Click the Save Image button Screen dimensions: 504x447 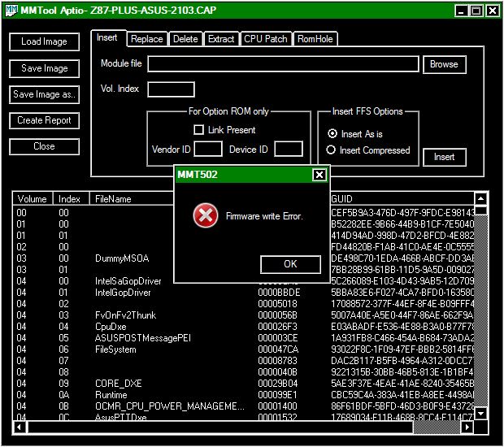[x=45, y=68]
